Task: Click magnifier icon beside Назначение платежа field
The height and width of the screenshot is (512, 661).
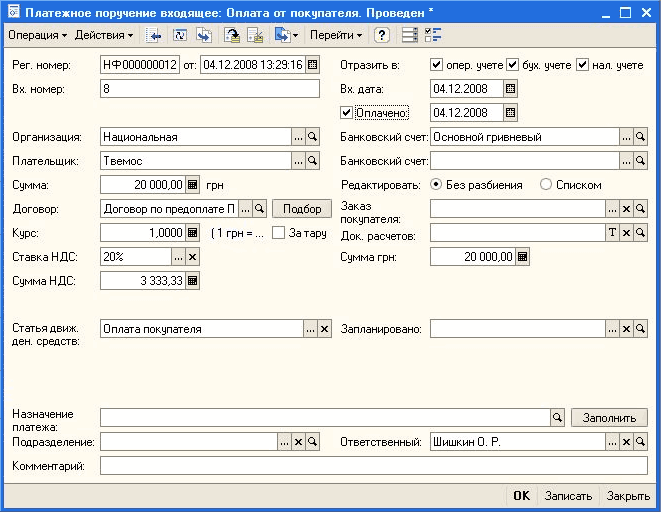Action: pyautogui.click(x=558, y=418)
